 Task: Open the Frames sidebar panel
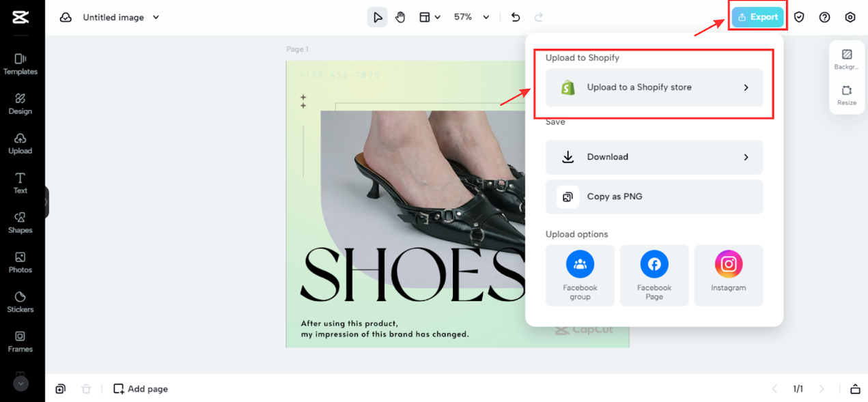(x=20, y=341)
